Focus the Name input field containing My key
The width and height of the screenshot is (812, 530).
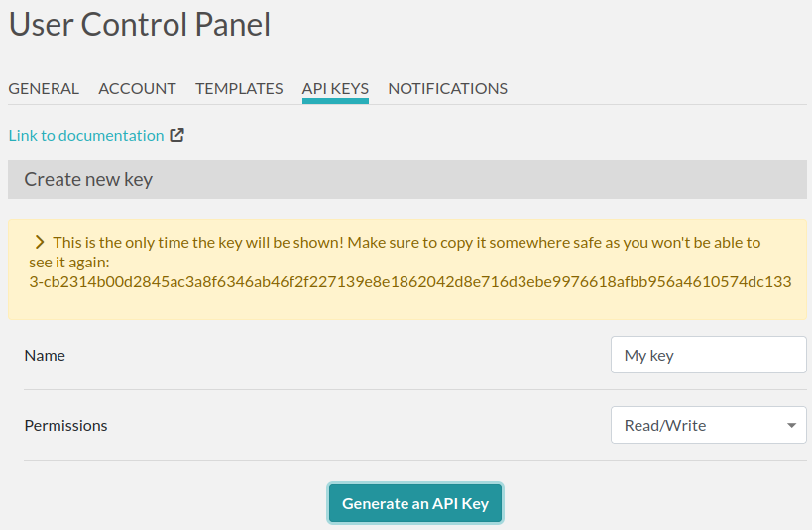pos(709,355)
